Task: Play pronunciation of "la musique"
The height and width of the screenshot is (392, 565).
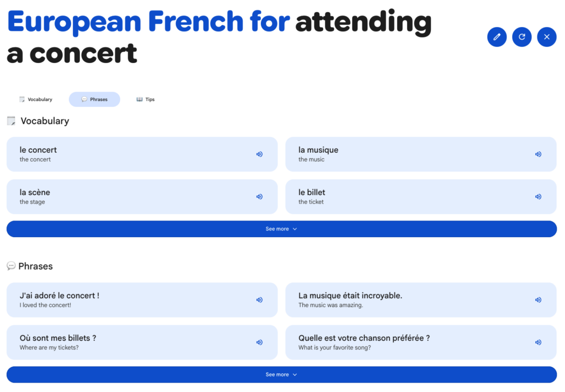Action: (x=538, y=154)
